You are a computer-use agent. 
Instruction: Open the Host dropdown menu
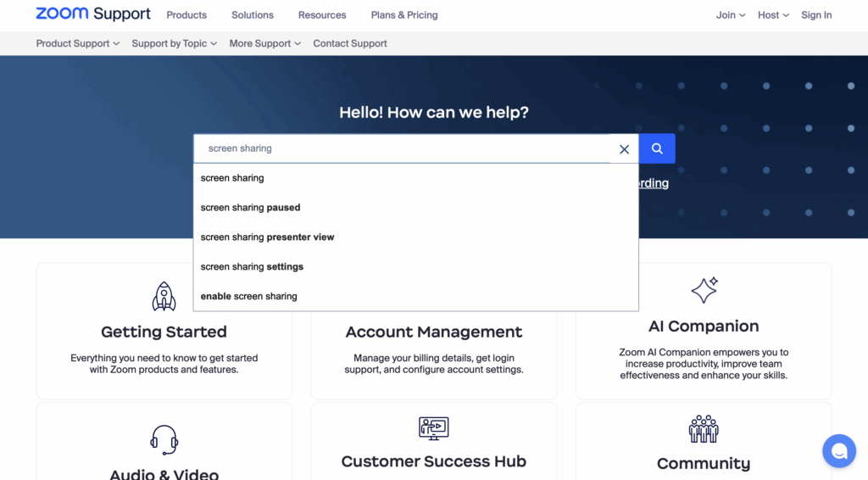pos(773,15)
